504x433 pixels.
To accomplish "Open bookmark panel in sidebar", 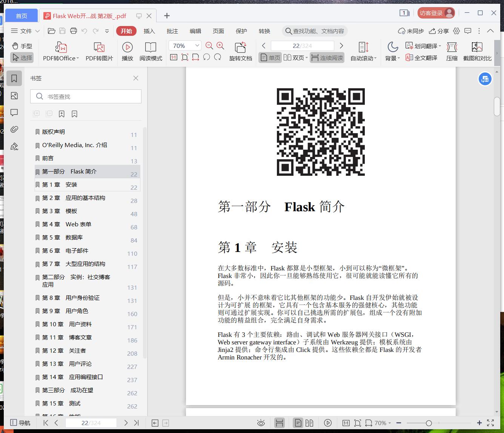I will point(14,78).
